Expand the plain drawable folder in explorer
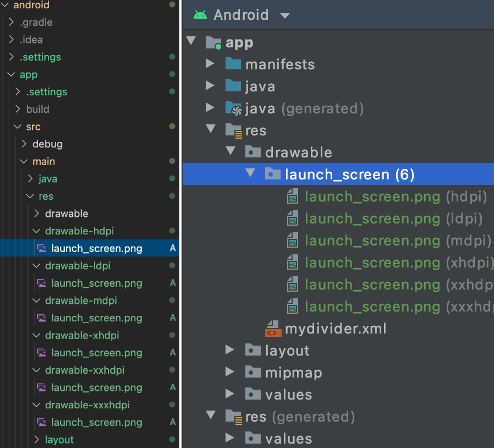Image resolution: width=494 pixels, height=448 pixels. pyautogui.click(x=36, y=214)
